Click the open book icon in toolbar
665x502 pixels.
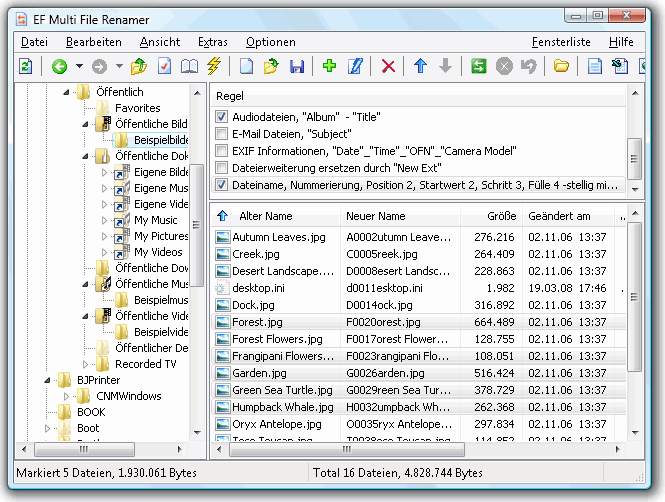click(189, 67)
